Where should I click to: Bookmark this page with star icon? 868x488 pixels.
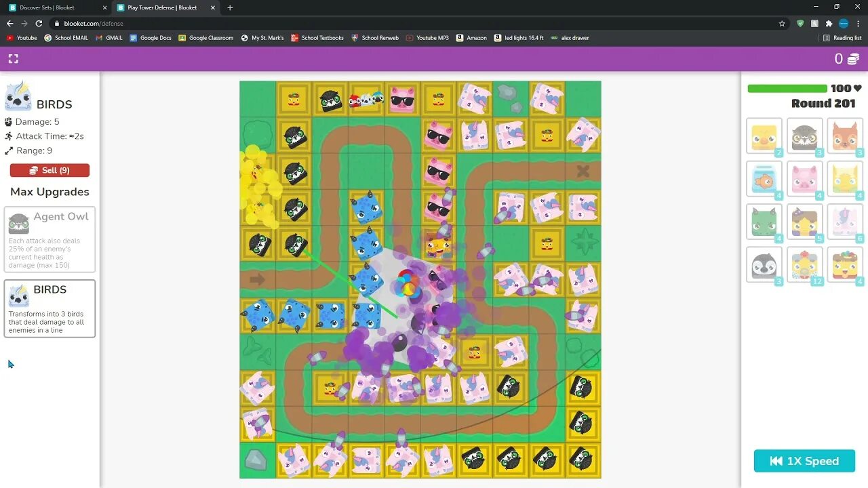(782, 23)
